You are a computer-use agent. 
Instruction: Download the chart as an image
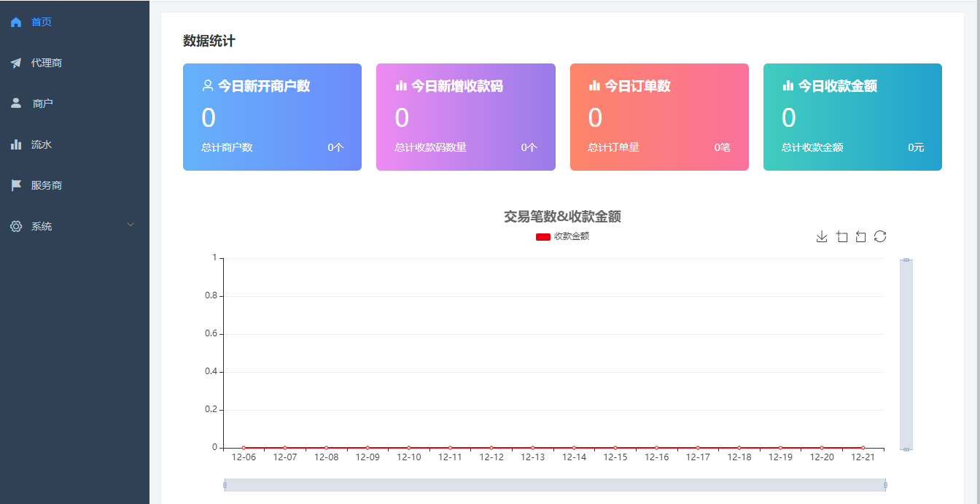(x=822, y=236)
